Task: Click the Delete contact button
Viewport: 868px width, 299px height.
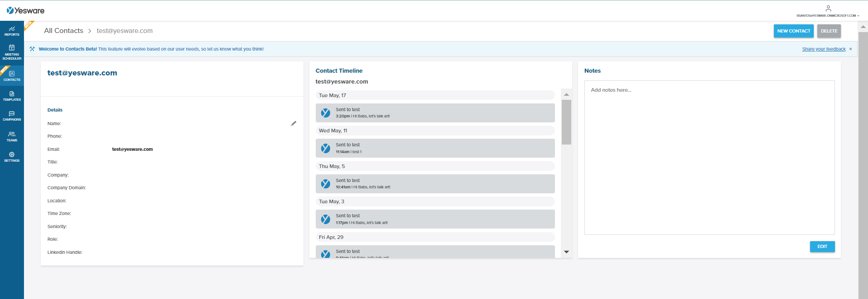Action: (x=829, y=31)
